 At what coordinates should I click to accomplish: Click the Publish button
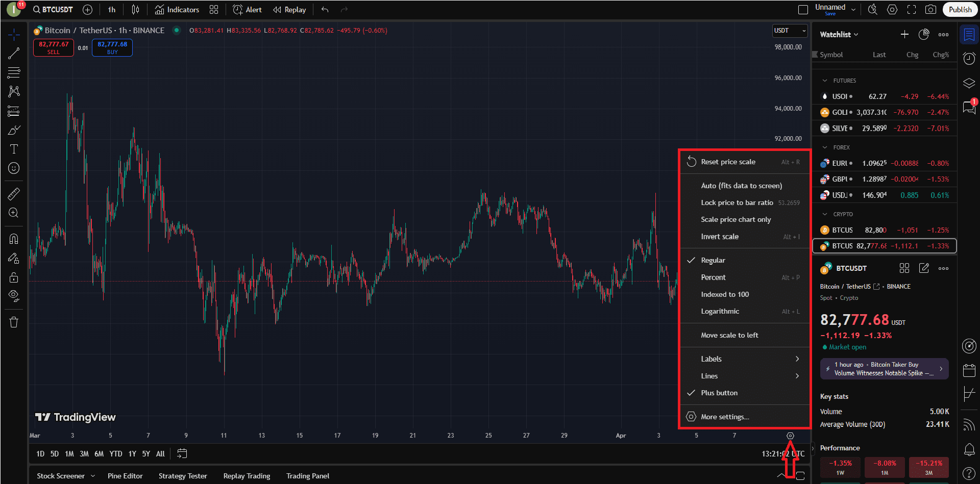click(x=960, y=10)
